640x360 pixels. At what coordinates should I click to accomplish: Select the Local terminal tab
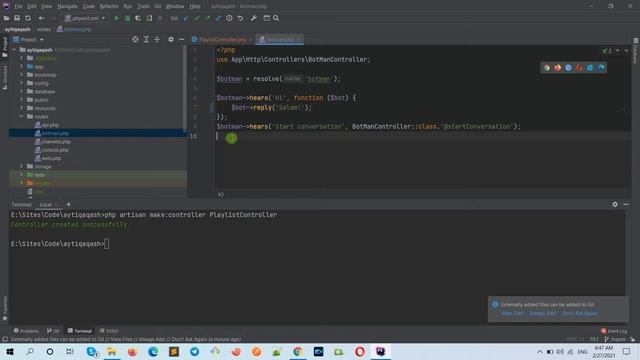46,204
